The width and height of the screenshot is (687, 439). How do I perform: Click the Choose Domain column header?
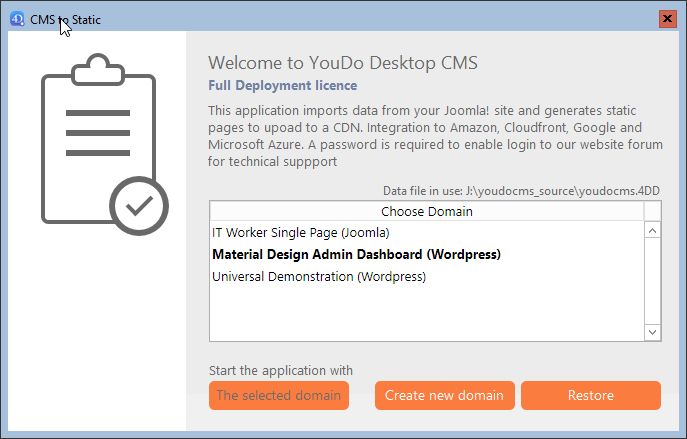pyautogui.click(x=426, y=211)
